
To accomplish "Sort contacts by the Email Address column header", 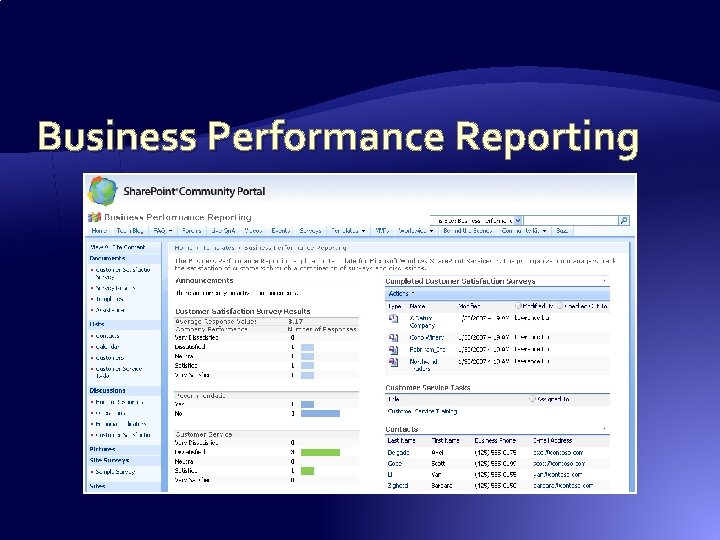I will coord(552,441).
